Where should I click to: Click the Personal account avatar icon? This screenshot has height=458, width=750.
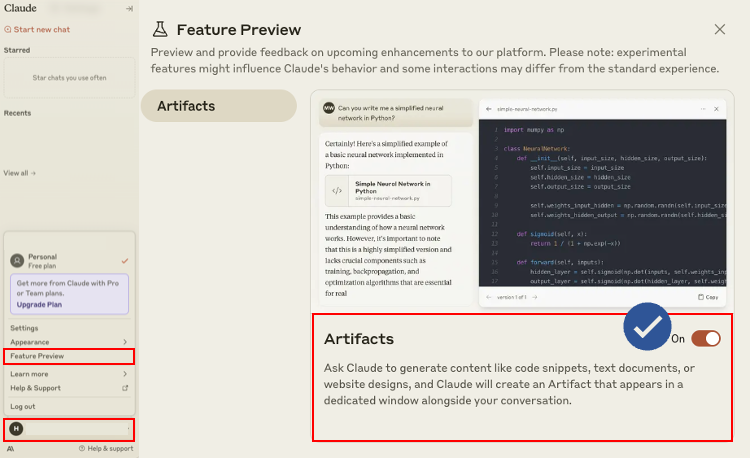tap(17, 261)
